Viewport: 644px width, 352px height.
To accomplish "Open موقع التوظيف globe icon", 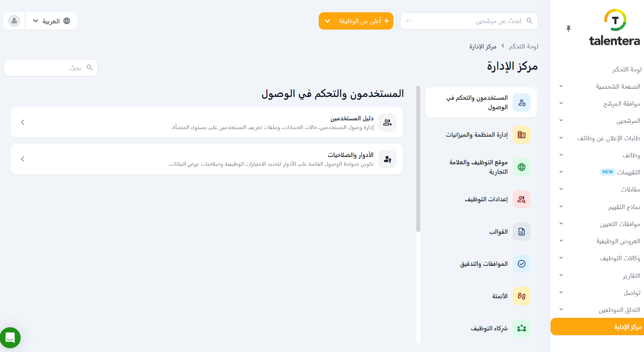I will tap(521, 167).
